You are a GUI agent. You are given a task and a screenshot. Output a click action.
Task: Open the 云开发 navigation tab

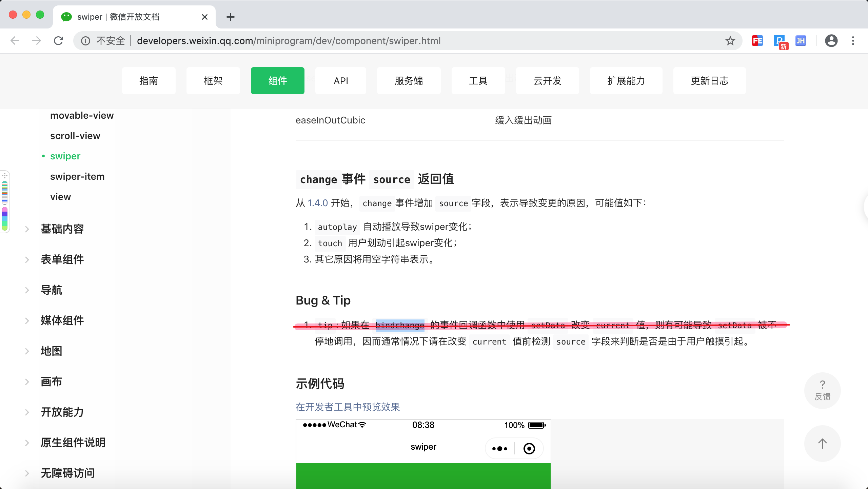(547, 81)
